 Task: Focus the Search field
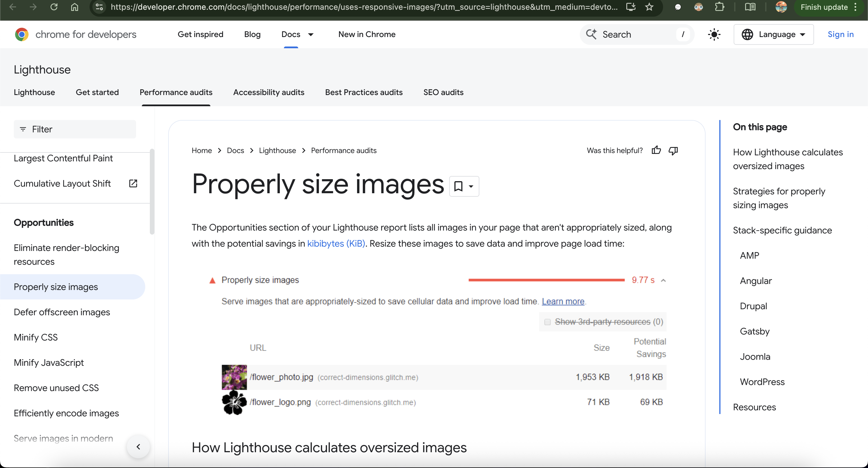coord(637,34)
